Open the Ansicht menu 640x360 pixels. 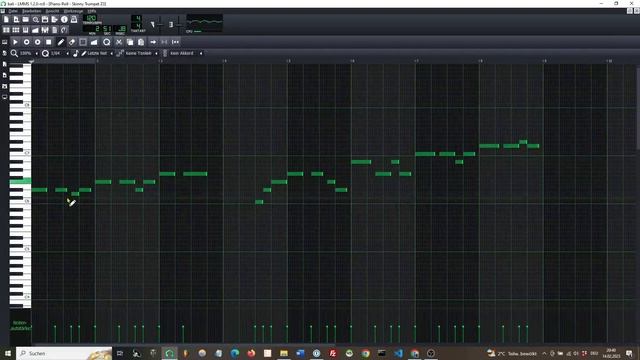pos(52,11)
